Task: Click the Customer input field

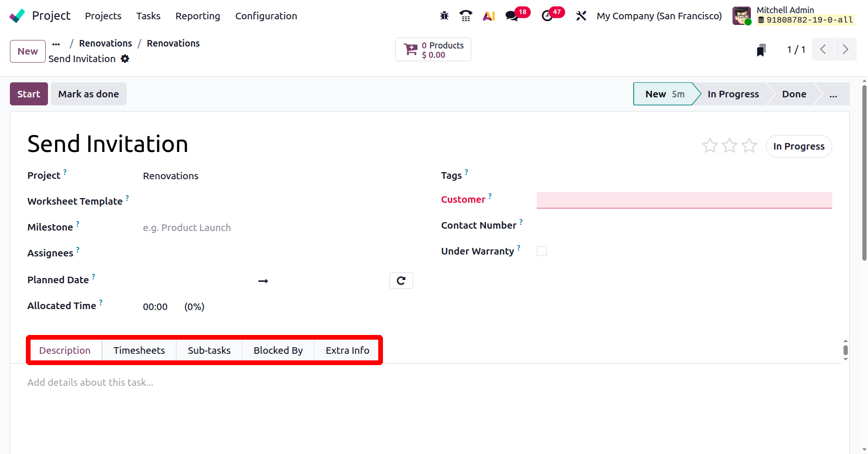Action: pos(684,200)
